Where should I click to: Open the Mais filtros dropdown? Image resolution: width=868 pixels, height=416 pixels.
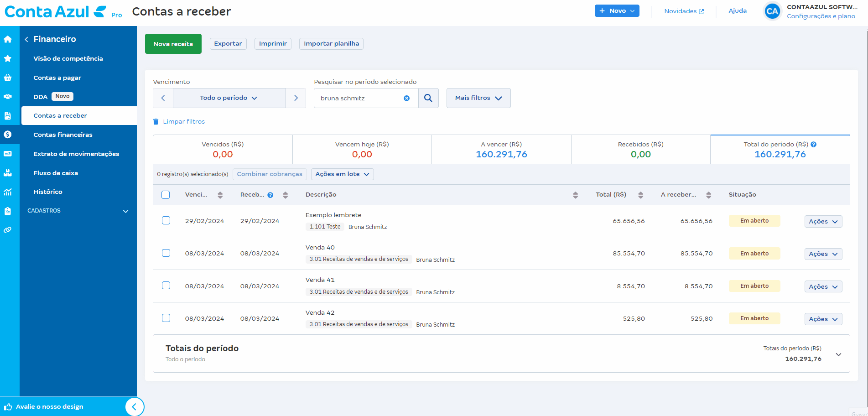[478, 98]
